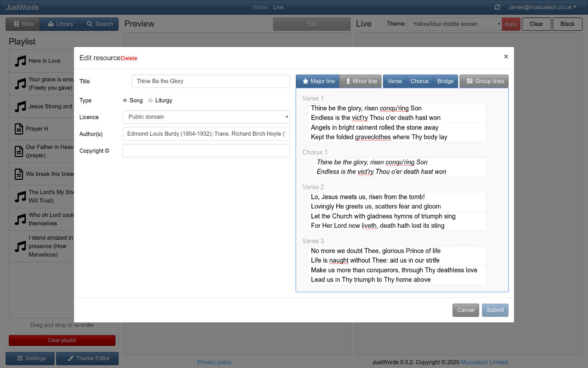Click the Black screen button
This screenshot has height=368, width=588.
coord(567,24)
